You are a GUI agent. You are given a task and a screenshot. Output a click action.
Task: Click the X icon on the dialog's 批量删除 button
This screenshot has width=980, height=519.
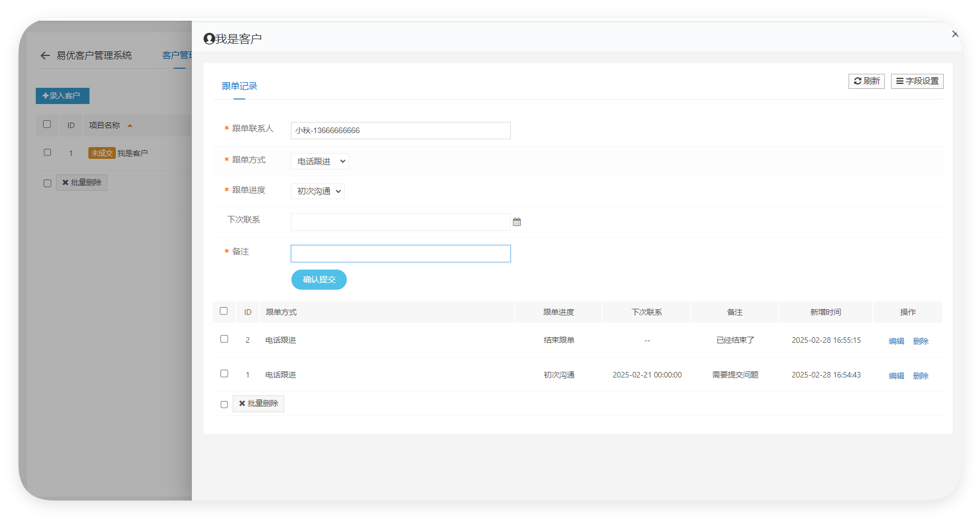[242, 403]
